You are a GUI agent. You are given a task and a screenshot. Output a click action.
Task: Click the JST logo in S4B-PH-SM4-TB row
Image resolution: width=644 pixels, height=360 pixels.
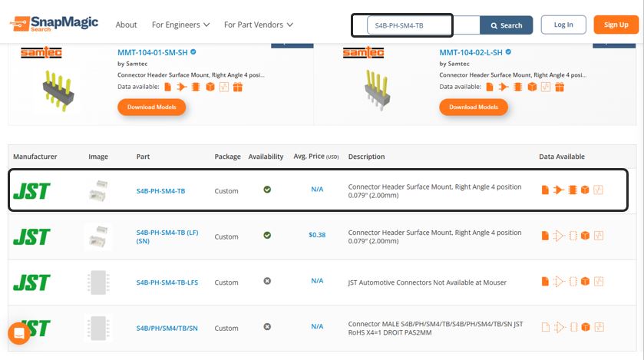pos(31,191)
